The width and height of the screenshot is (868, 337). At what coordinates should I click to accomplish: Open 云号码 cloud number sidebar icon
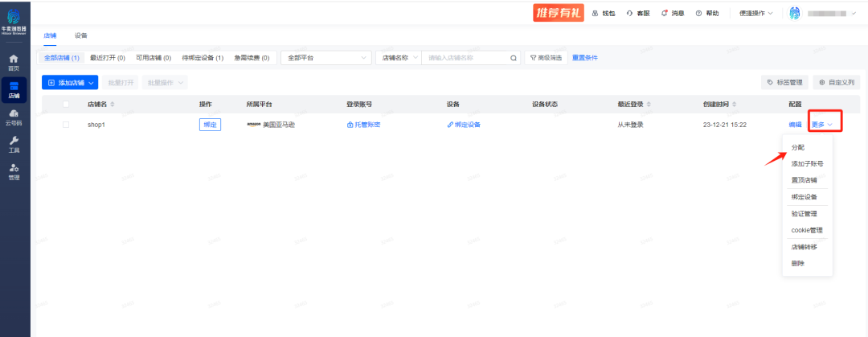14,117
